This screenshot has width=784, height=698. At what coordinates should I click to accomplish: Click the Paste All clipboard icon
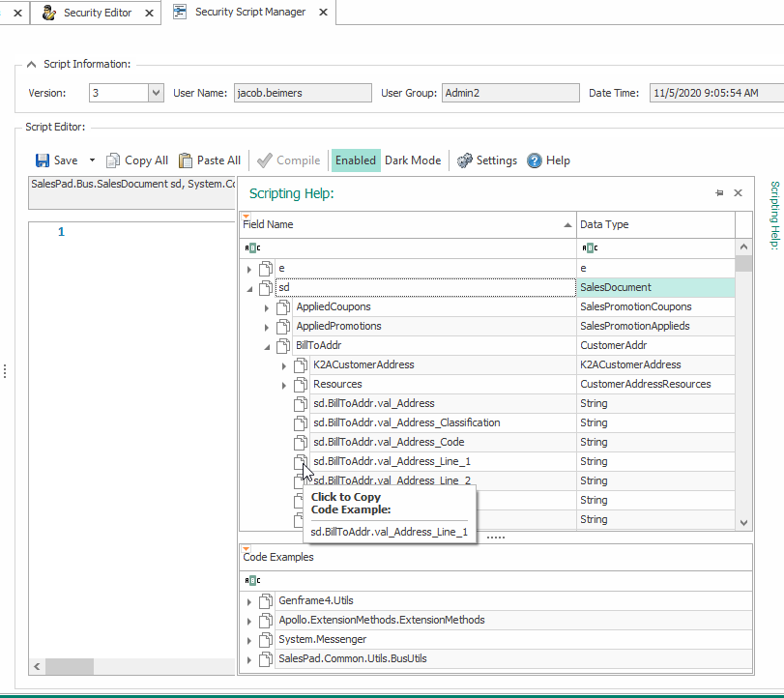point(186,160)
